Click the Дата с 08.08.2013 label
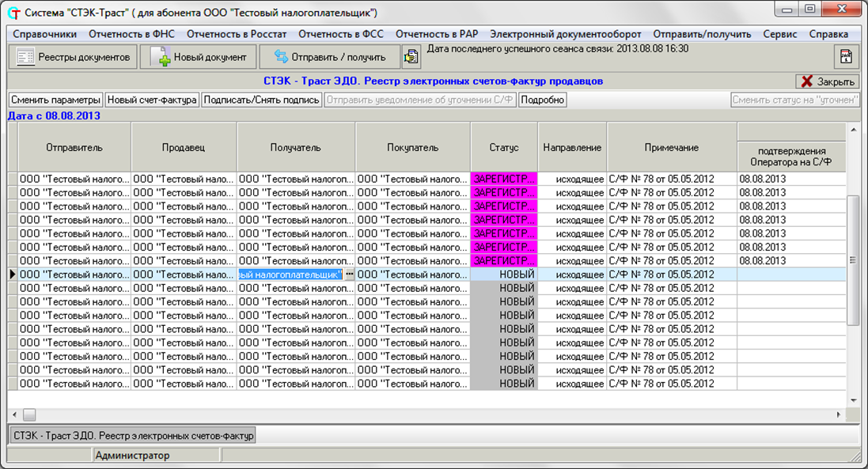 pyautogui.click(x=54, y=116)
